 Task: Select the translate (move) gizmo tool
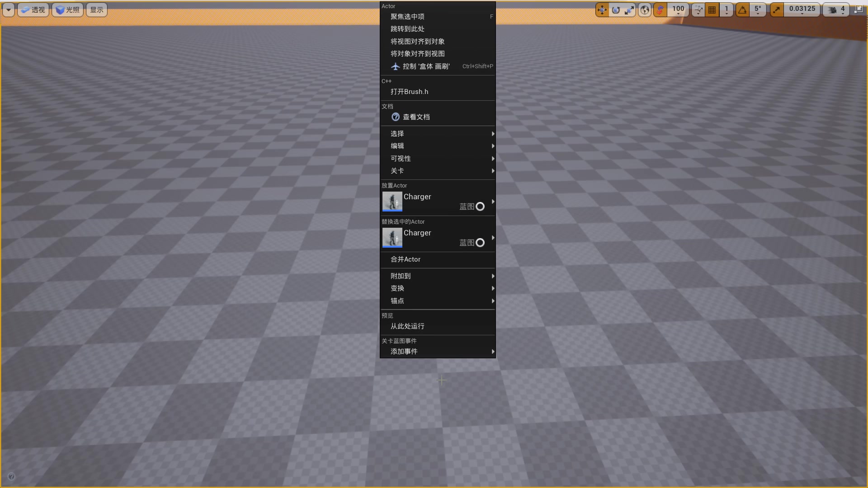pos(602,10)
